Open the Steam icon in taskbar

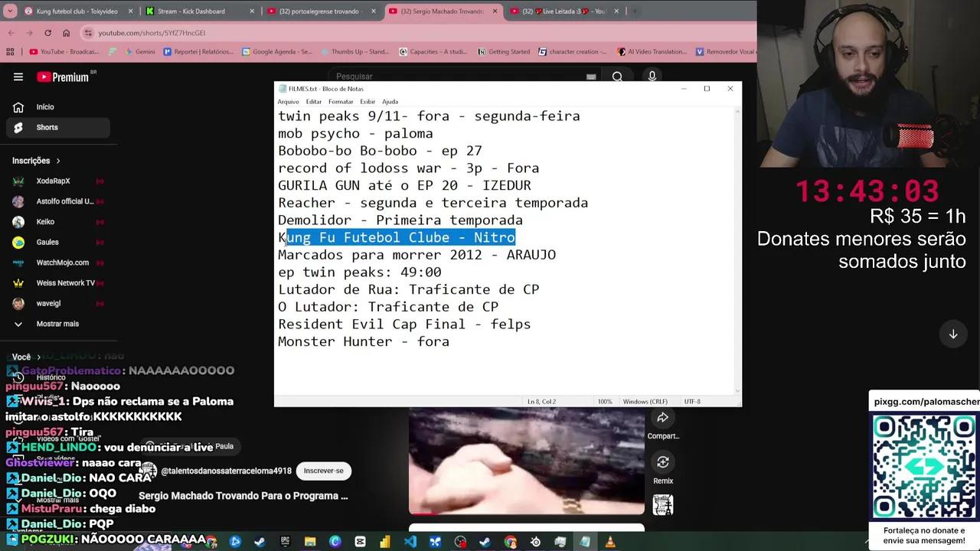click(x=260, y=542)
